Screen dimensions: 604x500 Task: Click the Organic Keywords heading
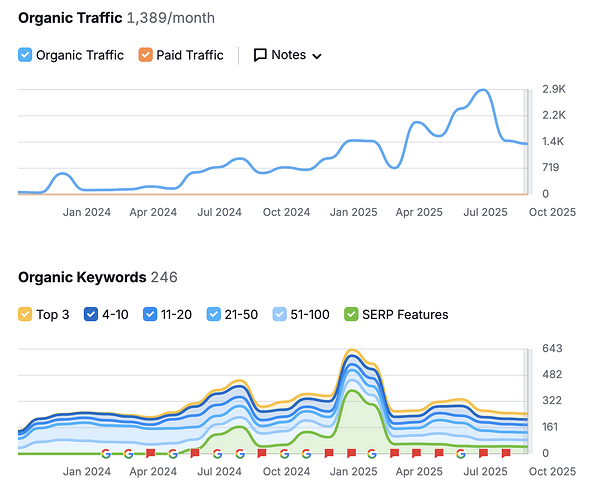tap(82, 277)
